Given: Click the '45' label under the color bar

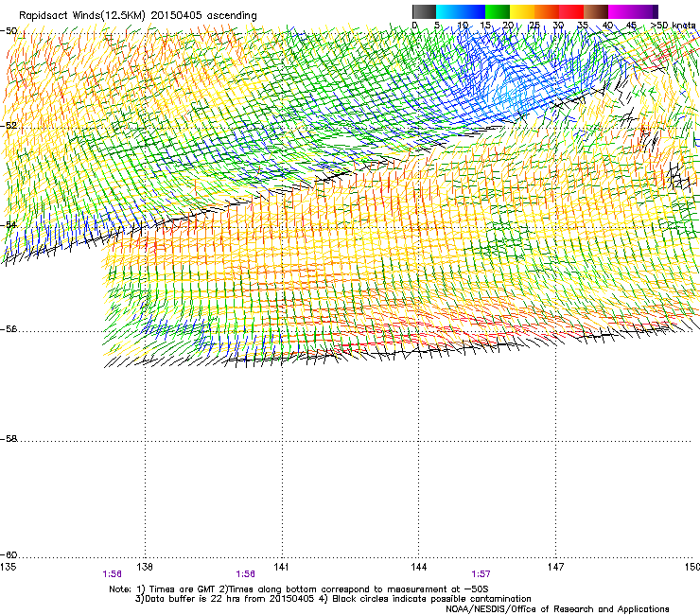Looking at the screenshot, I should click(x=631, y=25).
